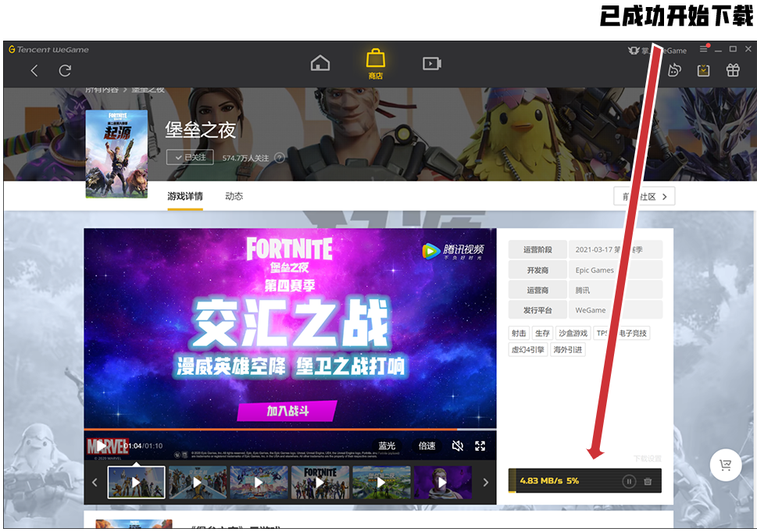Enter fullscreen video mode
Image resolution: width=757 pixels, height=532 pixels.
[x=480, y=445]
